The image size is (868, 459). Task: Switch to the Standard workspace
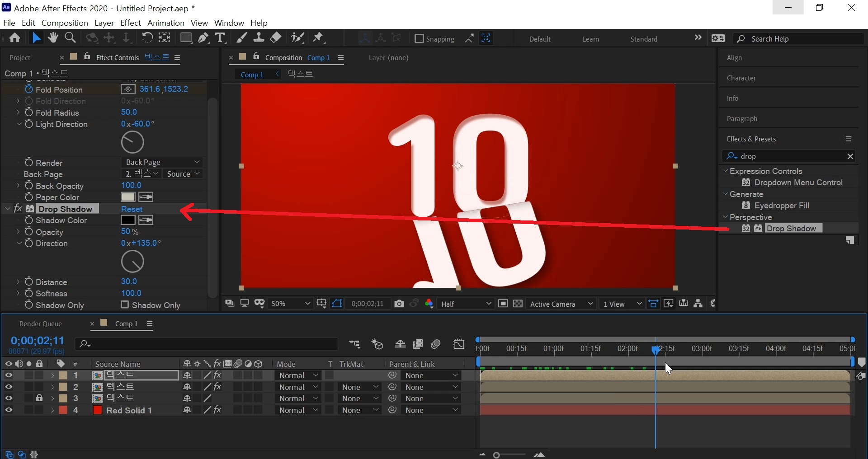[x=644, y=39]
